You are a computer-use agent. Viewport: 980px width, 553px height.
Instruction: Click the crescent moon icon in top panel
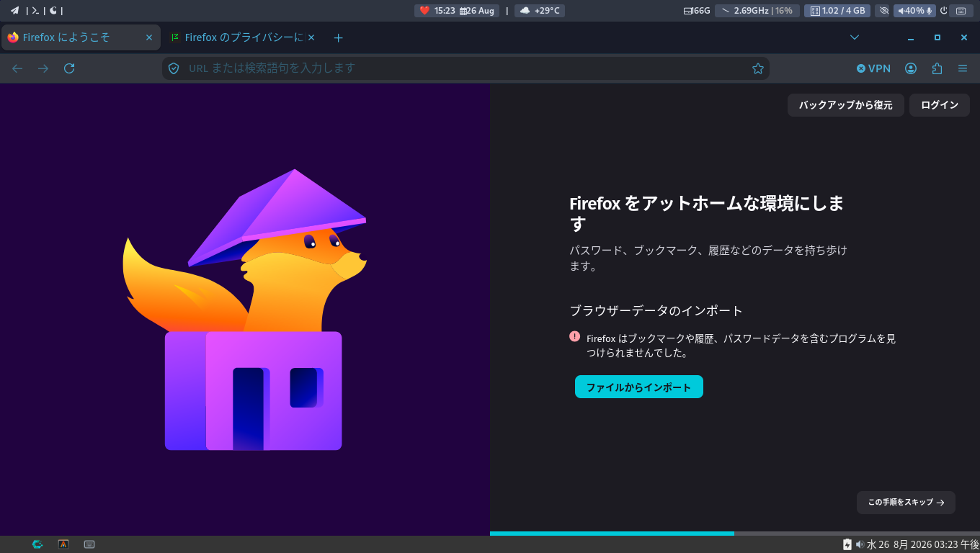[x=53, y=11]
